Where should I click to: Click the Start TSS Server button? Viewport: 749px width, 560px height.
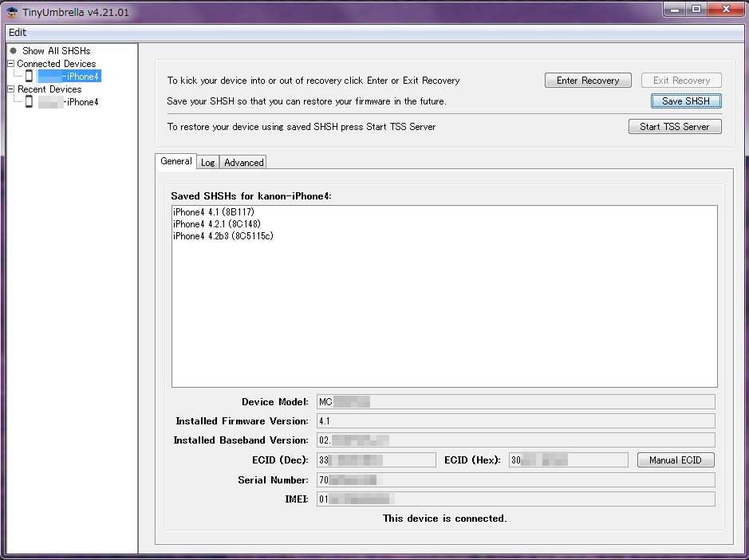[x=675, y=127]
